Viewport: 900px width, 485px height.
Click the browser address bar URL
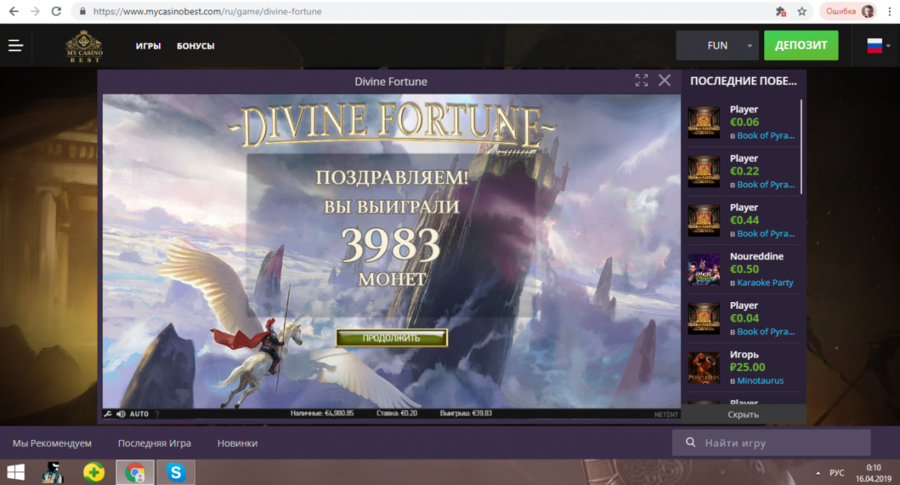207,11
